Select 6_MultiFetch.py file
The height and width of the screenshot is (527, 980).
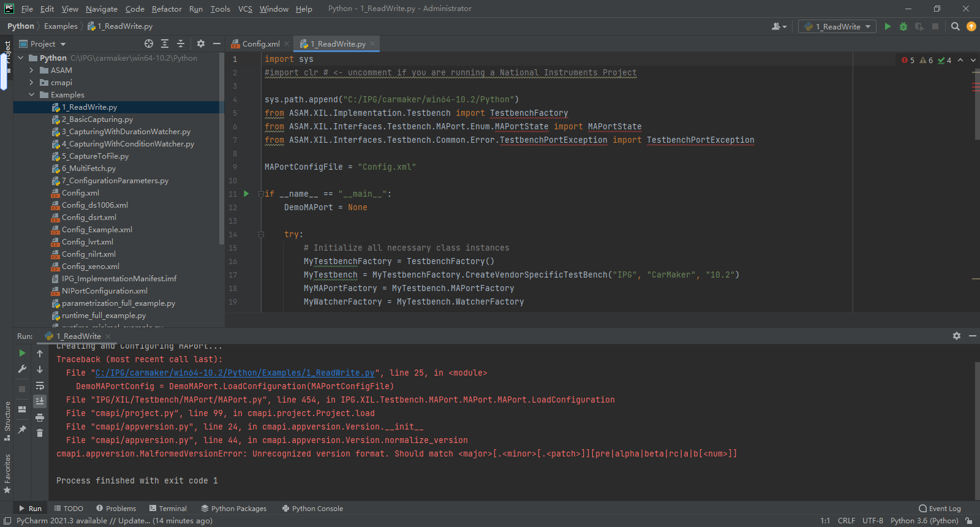[88, 169]
